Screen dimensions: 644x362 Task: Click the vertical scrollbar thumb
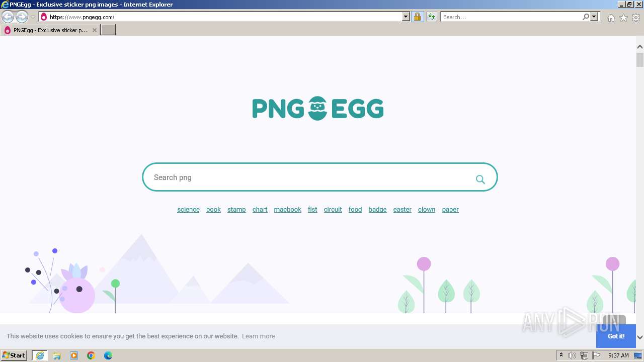pyautogui.click(x=640, y=60)
